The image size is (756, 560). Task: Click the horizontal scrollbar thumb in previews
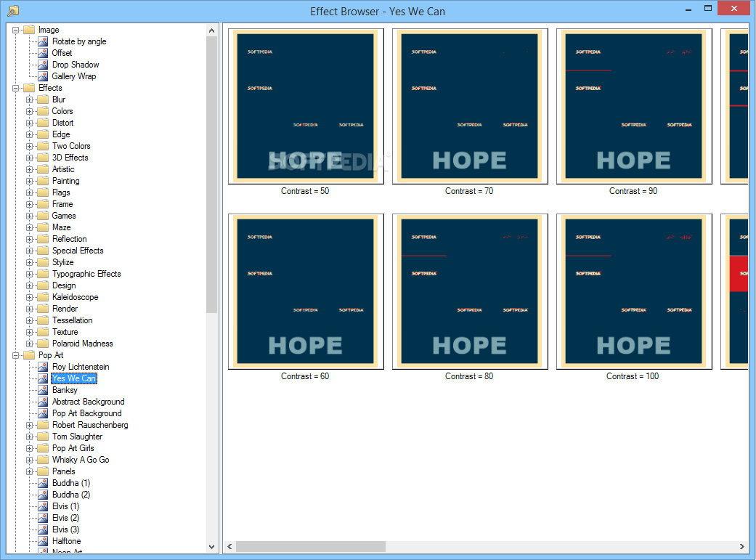pos(311,546)
